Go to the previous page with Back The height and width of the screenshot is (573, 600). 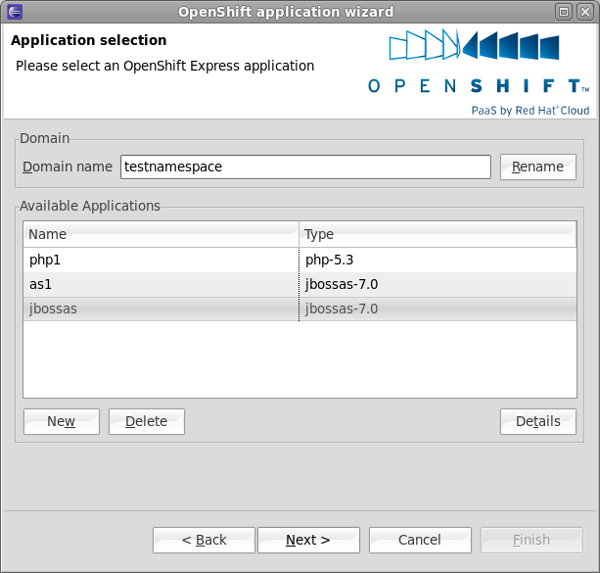point(204,540)
